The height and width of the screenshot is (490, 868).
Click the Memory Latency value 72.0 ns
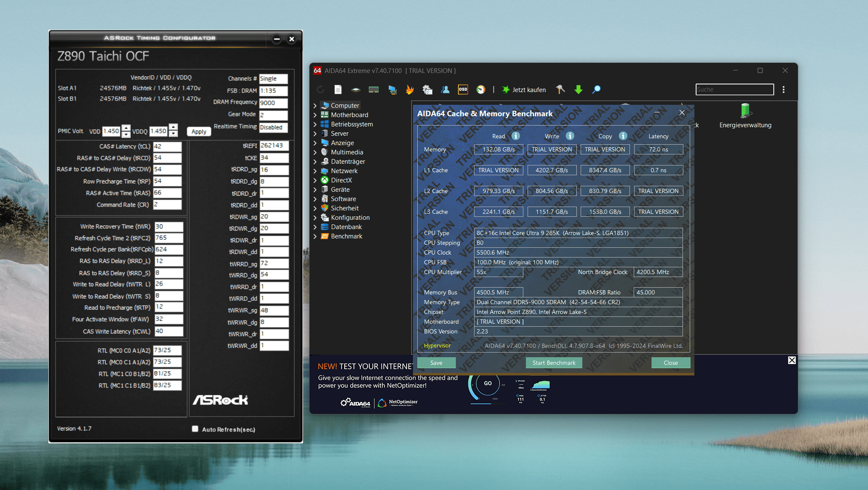[658, 149]
